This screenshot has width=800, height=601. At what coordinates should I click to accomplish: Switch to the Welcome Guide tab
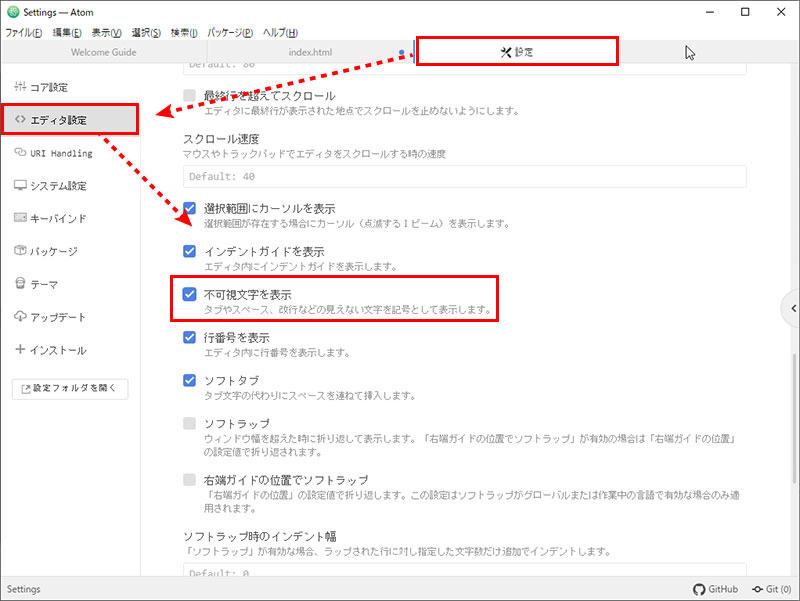(x=104, y=52)
